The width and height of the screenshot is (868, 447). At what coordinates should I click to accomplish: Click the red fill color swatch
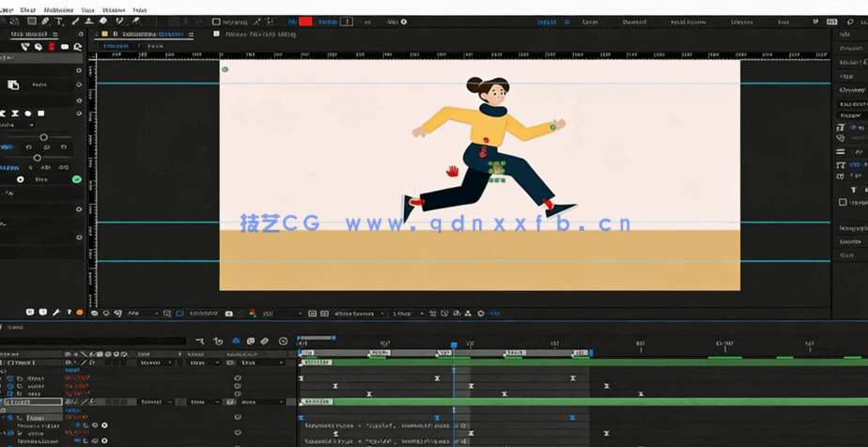point(305,22)
